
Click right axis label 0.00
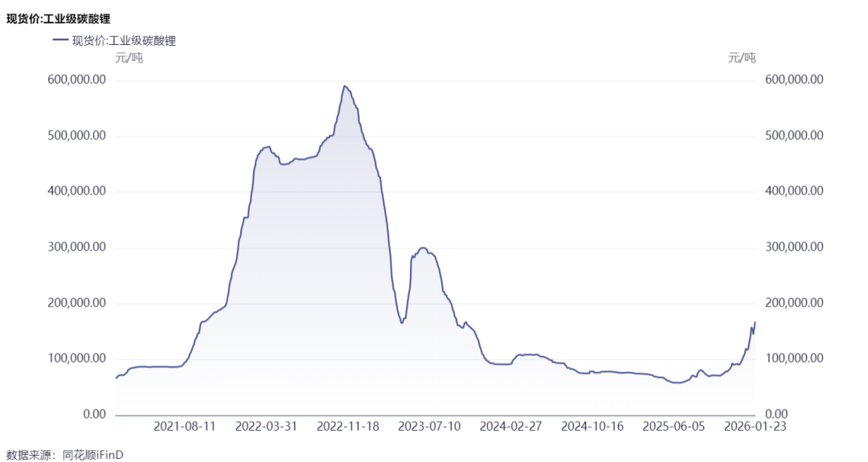776,415
